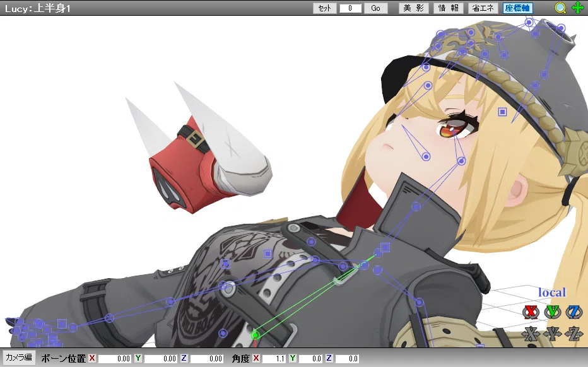Click the Lucy:上半身1 title text
The image size is (588, 367).
coord(37,8)
